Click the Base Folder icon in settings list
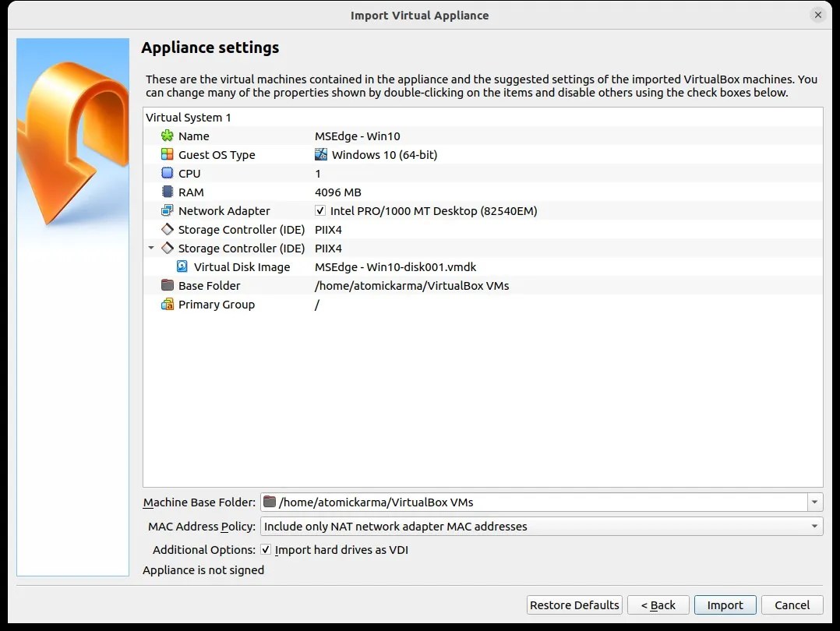 click(168, 285)
